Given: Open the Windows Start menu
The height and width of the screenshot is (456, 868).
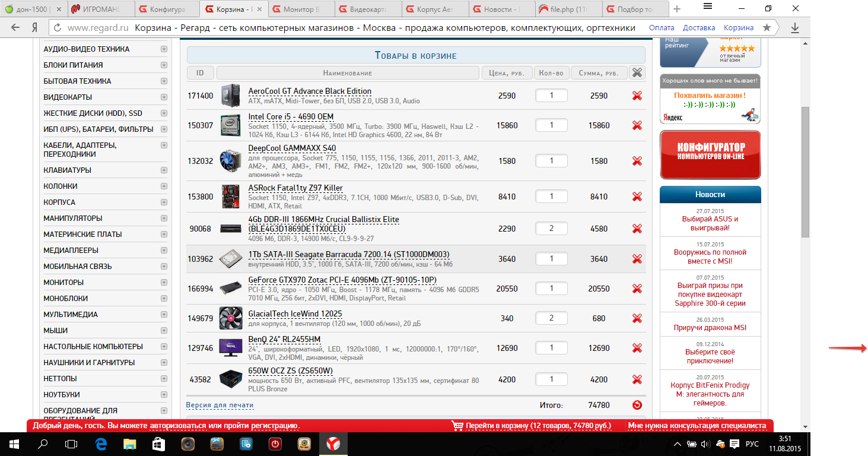Looking at the screenshot, I should [x=14, y=444].
